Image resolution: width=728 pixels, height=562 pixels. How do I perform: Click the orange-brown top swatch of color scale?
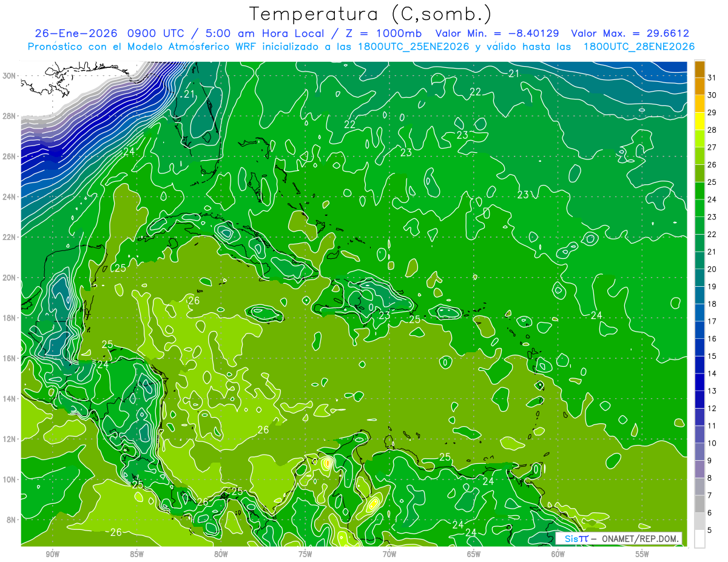point(699,69)
